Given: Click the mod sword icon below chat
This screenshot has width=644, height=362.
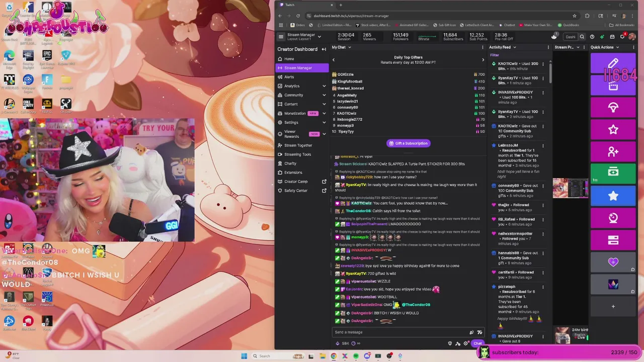Looking at the screenshot, I should point(458,343).
